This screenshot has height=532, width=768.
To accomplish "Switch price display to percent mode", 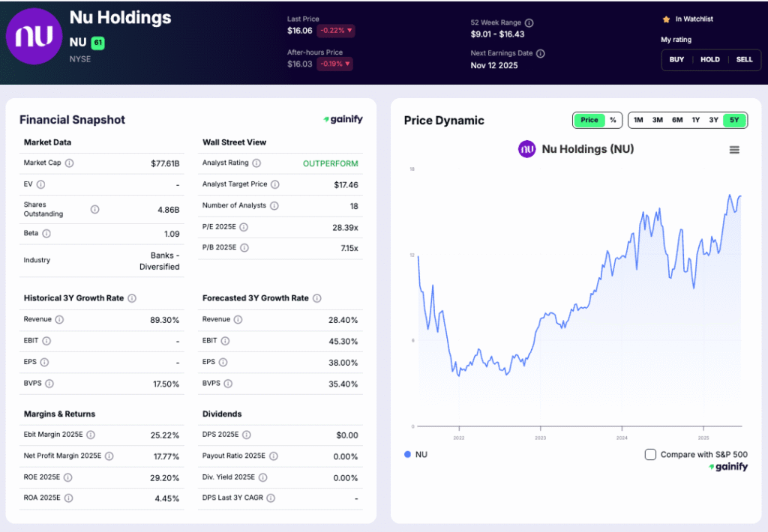I will [x=613, y=120].
